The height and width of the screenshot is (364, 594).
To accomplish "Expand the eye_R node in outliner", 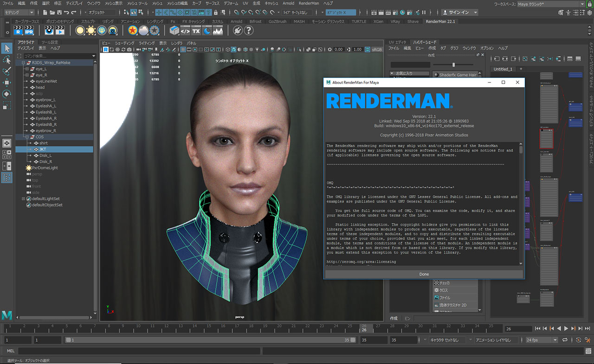I will 27,75.
